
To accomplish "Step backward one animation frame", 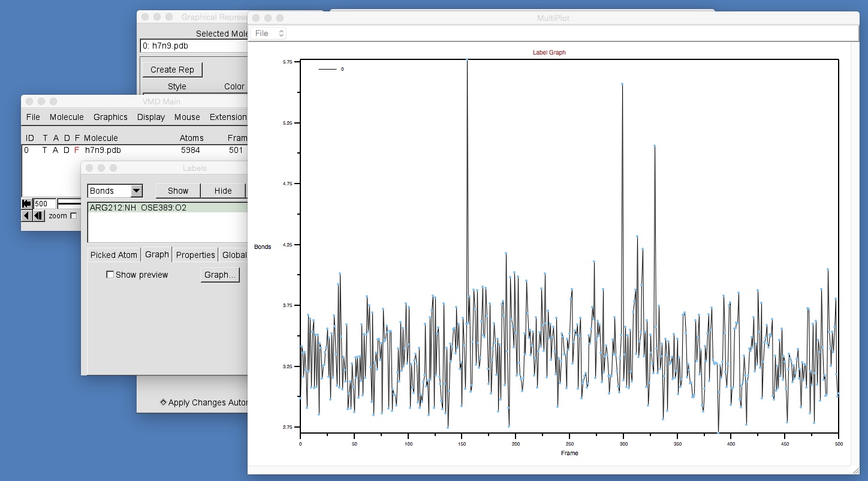I will tap(37, 215).
